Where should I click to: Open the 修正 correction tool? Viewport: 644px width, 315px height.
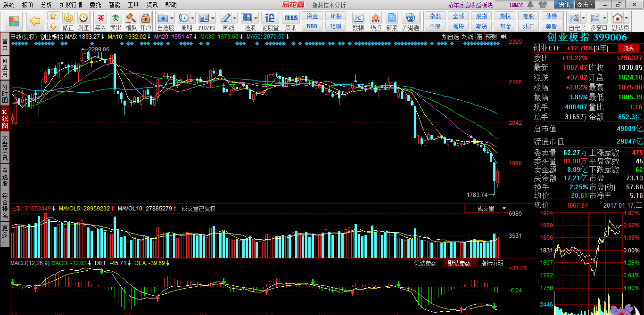68,22
